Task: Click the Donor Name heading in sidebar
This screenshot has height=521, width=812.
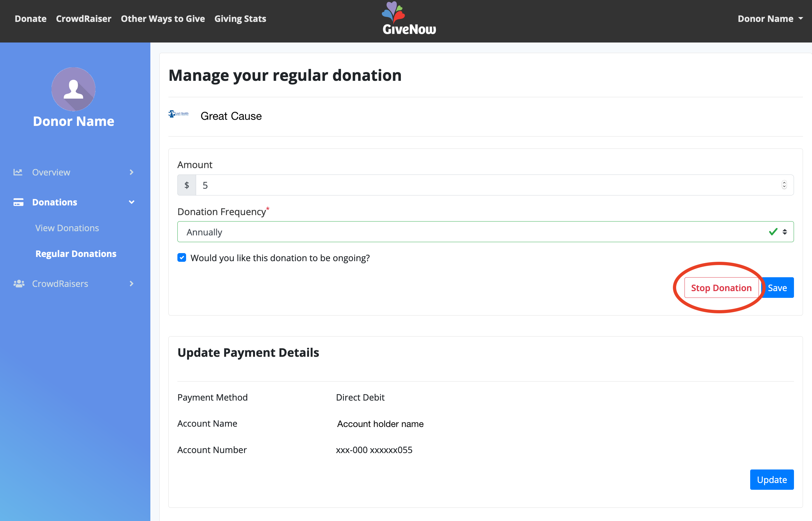Action: 73,121
